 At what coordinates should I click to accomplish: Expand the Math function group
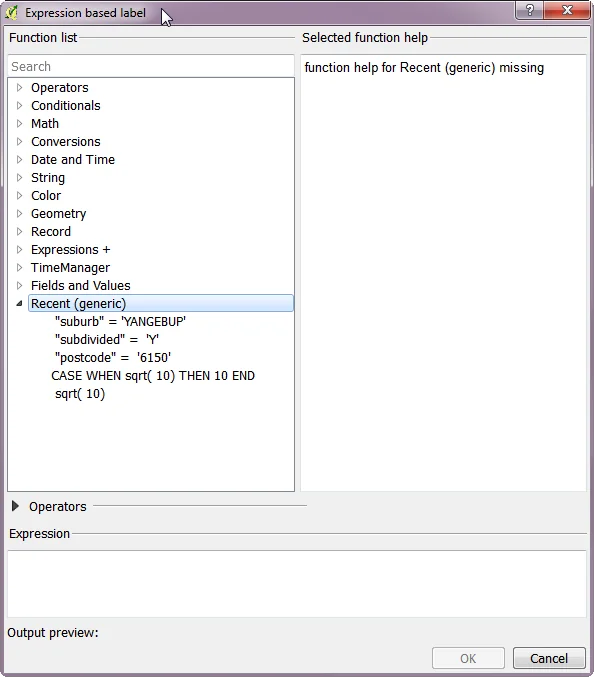[x=19, y=123]
